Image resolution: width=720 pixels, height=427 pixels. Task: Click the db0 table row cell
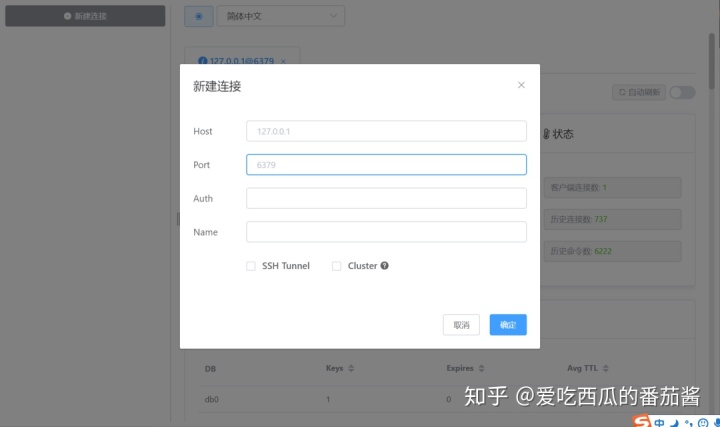coord(212,399)
